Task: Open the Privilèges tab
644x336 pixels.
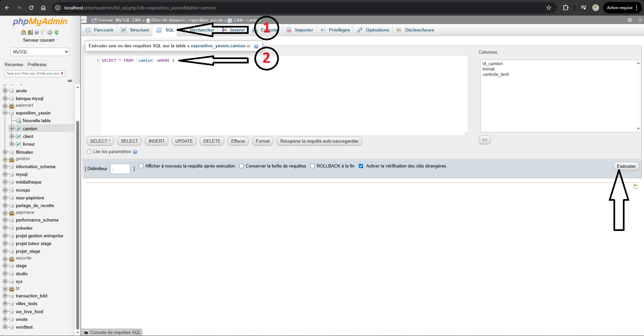Action: (339, 30)
